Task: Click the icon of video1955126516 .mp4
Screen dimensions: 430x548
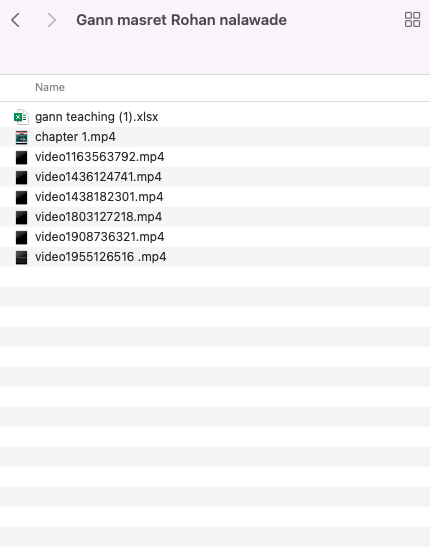Action: click(21, 258)
